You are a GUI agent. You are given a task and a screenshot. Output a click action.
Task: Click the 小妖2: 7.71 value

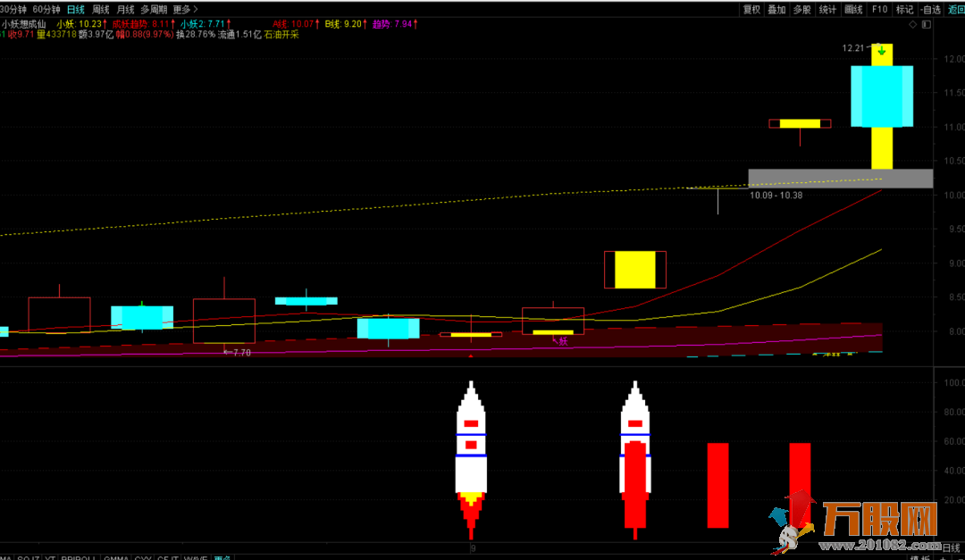point(206,24)
